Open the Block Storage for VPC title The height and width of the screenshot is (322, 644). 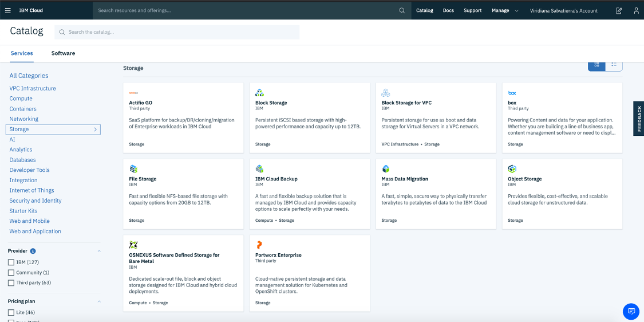point(406,103)
